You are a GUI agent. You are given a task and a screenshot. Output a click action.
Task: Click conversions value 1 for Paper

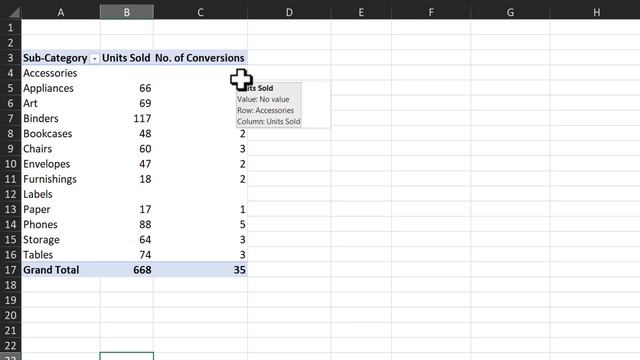pyautogui.click(x=242, y=209)
